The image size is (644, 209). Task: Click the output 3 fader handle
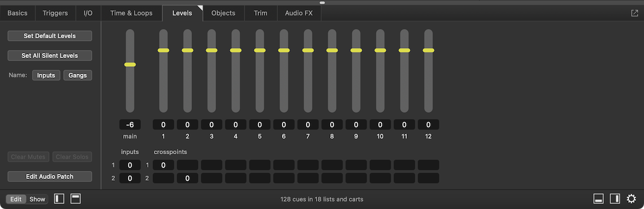point(211,50)
